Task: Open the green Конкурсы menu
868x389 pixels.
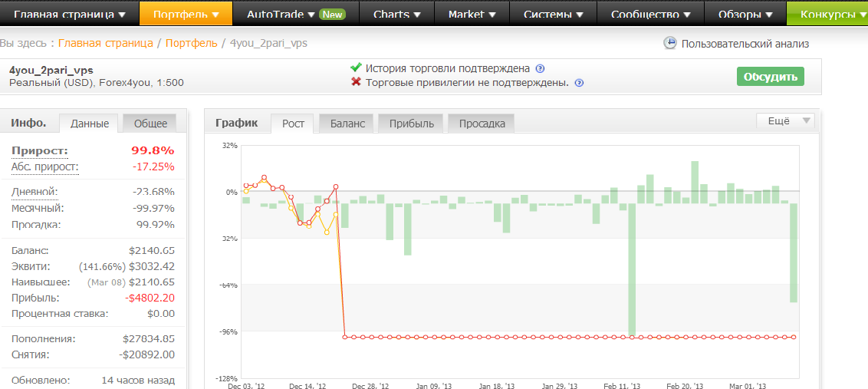Action: 827,15
